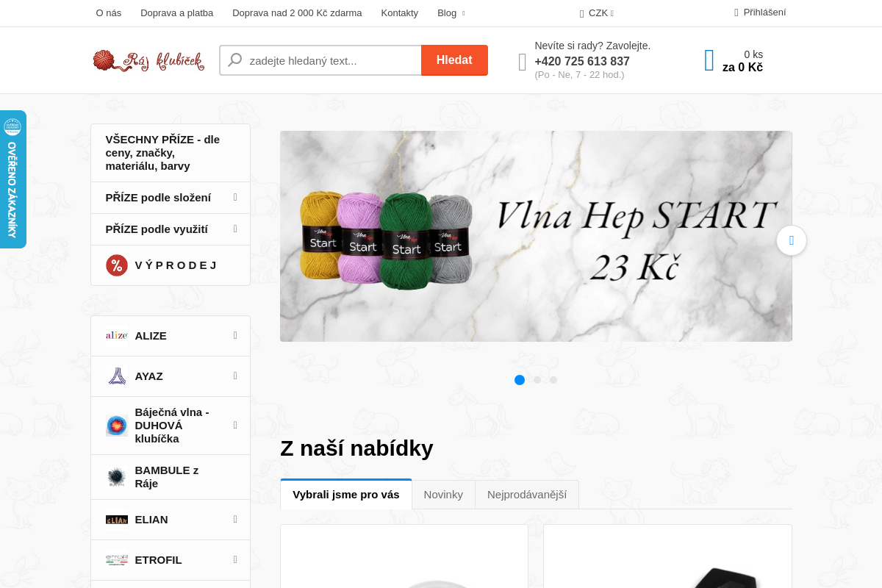Click the Ayaz brand logo icon
The height and width of the screenshot is (588, 882).
[x=117, y=376]
